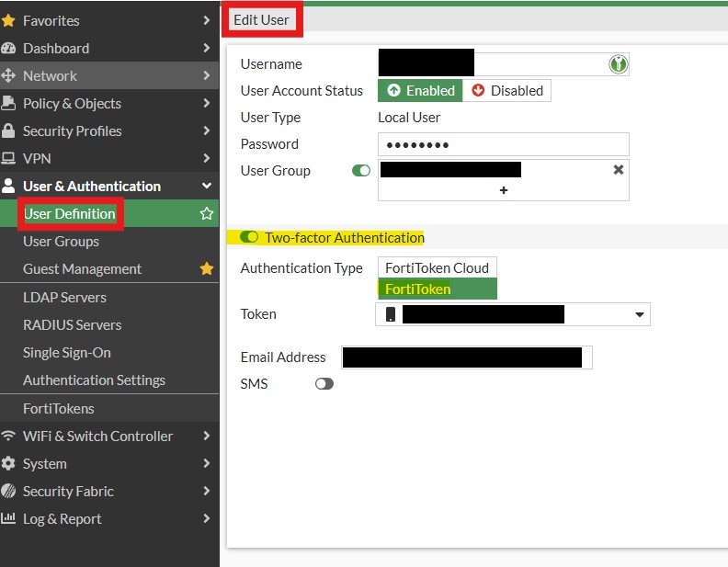Select FortiToken authentication type

(438, 289)
